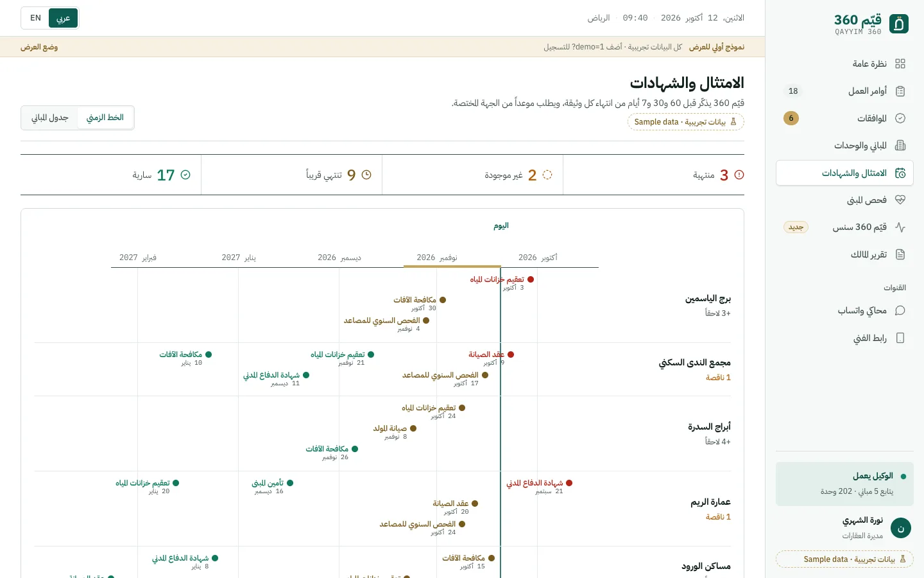Open نظرة عامة overview grid icon
This screenshot has height=578, width=924.
click(x=900, y=64)
